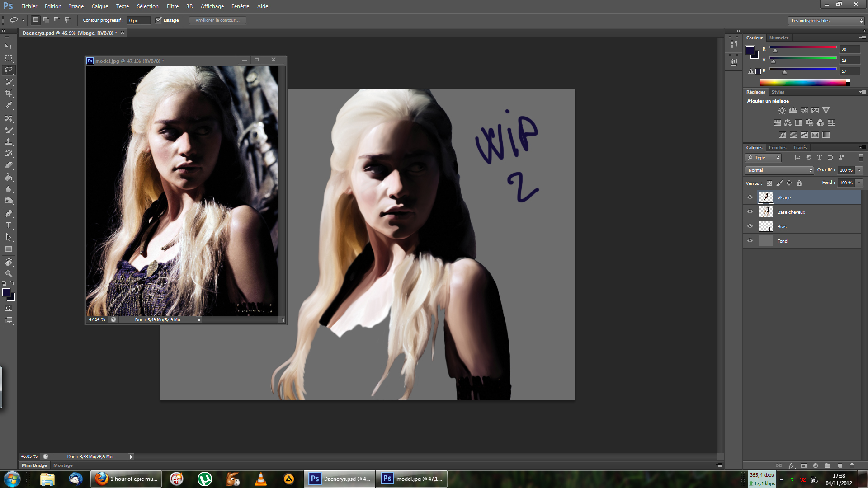868x488 pixels.
Task: Select the Zoom tool
Action: point(9,274)
